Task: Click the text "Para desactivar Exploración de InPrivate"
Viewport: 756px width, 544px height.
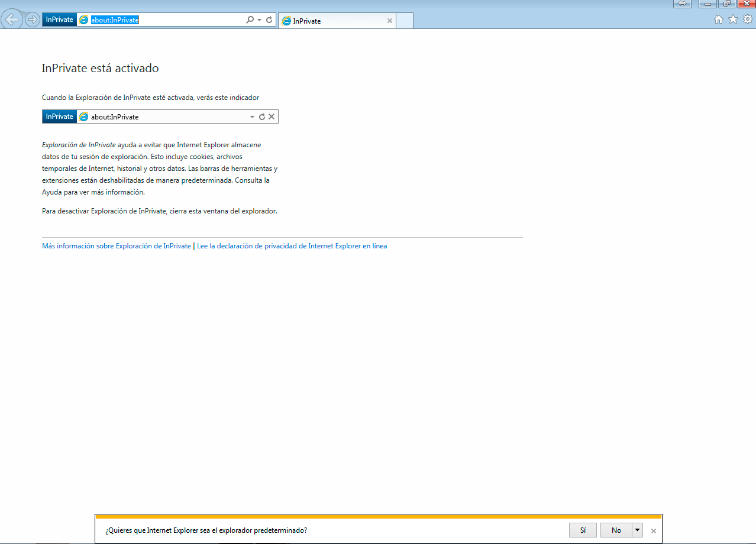Action: pos(105,211)
